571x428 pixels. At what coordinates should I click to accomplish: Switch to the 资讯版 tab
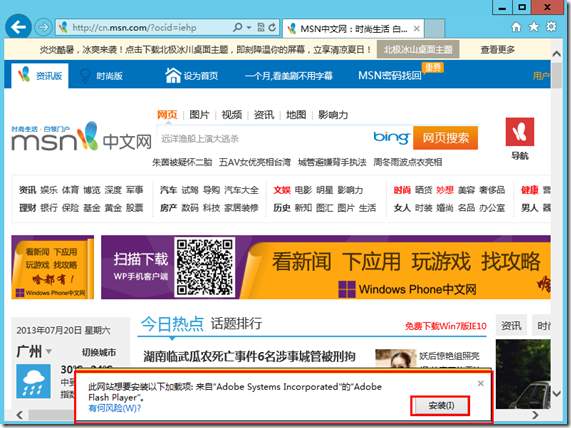(x=40, y=75)
